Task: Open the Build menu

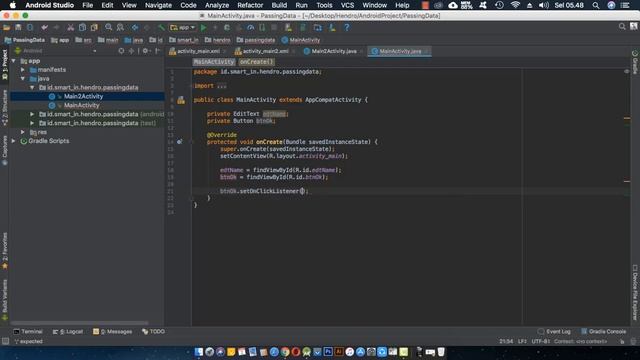Action: click(x=279, y=5)
